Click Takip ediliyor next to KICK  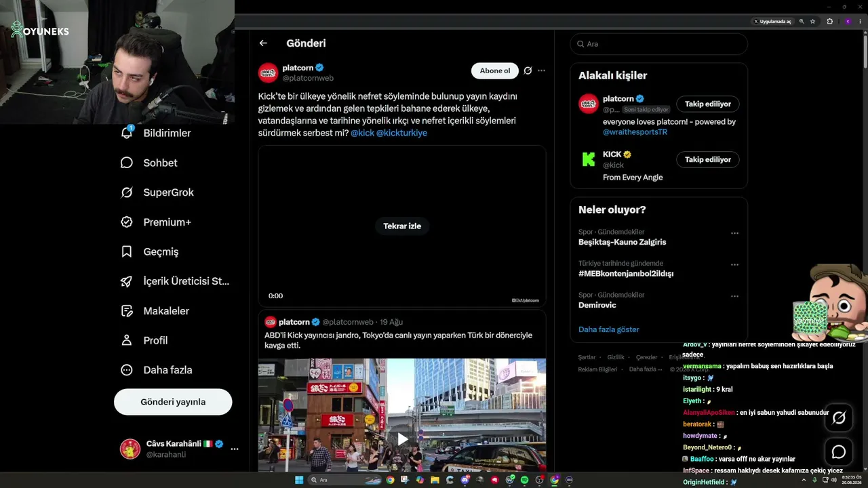[707, 160]
